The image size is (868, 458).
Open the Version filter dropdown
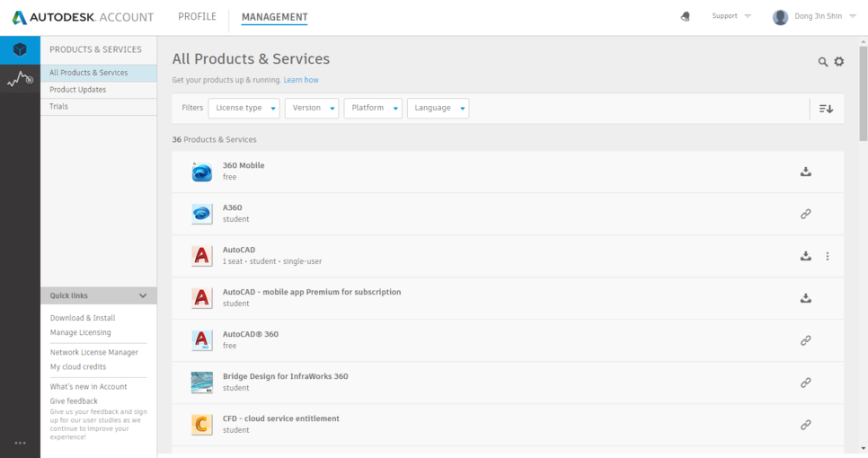click(312, 109)
